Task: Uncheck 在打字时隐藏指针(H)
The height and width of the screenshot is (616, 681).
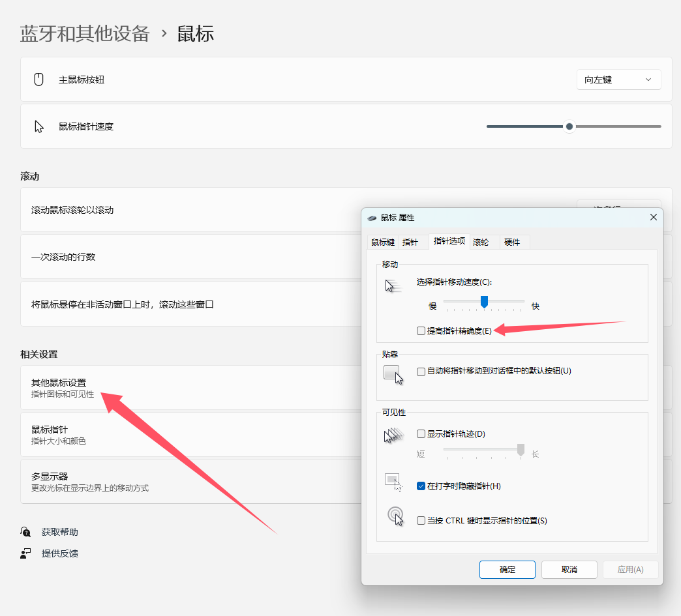Action: (x=421, y=486)
